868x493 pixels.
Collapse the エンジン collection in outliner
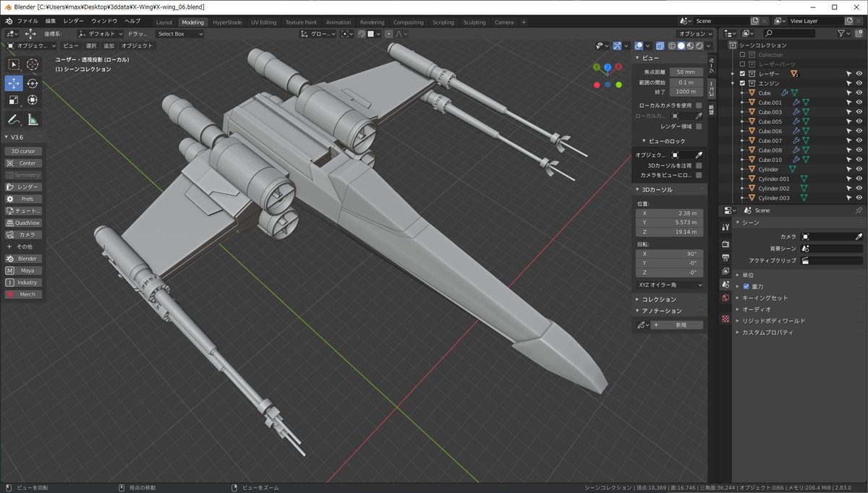pos(733,83)
